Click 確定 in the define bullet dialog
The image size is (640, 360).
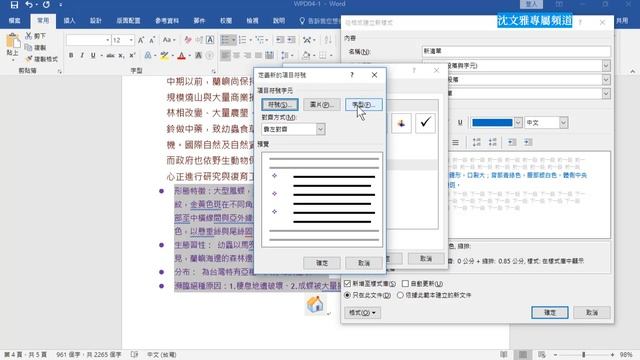coord(322,263)
